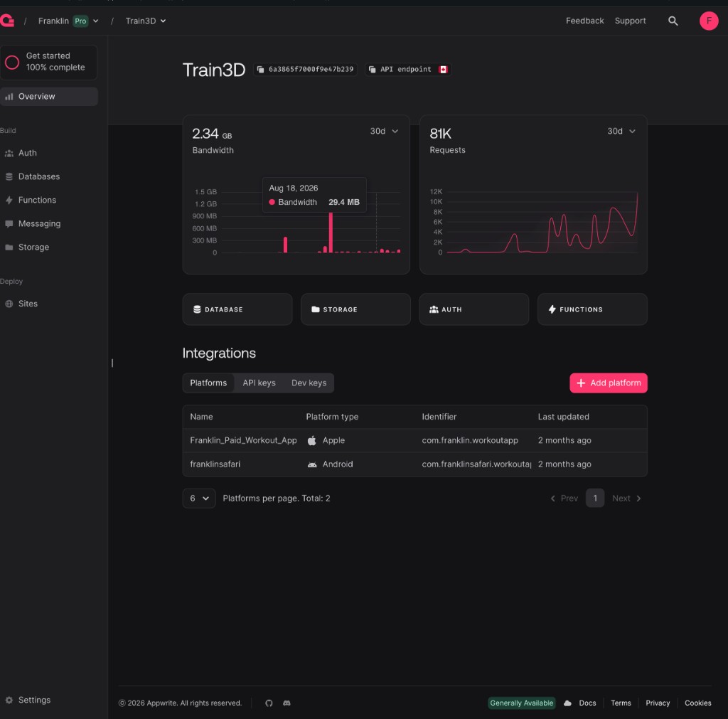Viewport: 728px width, 719px height.
Task: Click the Android platform icon
Action: pos(312,464)
